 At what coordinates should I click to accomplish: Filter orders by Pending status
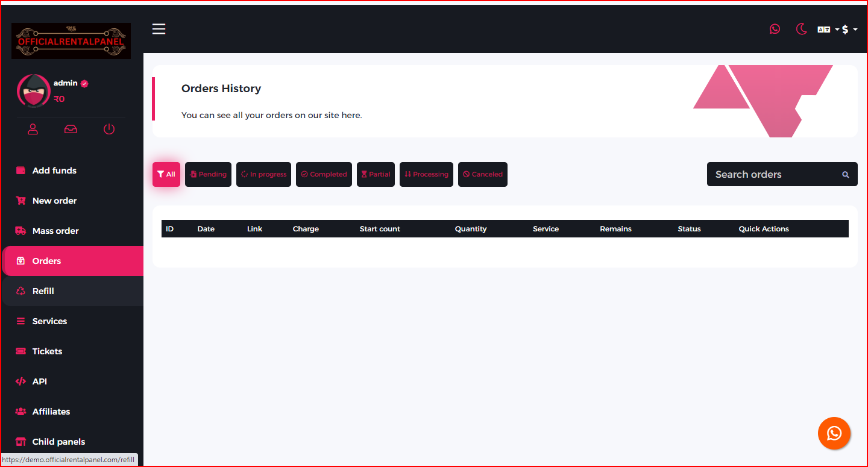click(208, 174)
